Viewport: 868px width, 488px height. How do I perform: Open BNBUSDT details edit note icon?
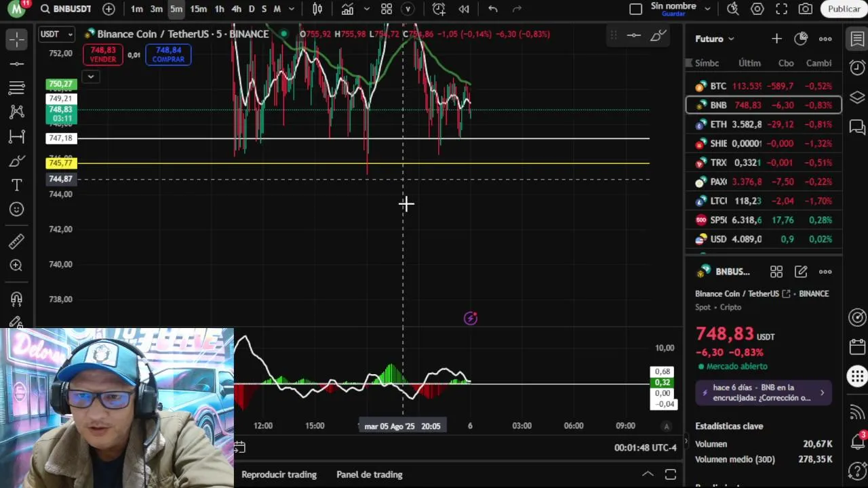(x=801, y=272)
